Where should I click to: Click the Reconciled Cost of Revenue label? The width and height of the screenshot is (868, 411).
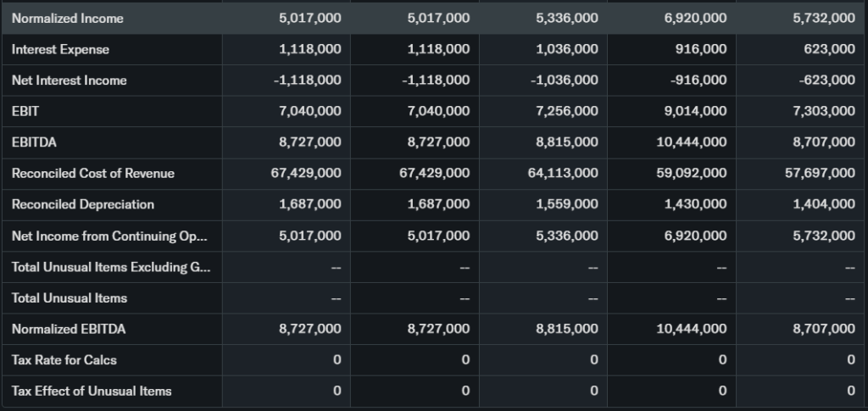(x=92, y=173)
